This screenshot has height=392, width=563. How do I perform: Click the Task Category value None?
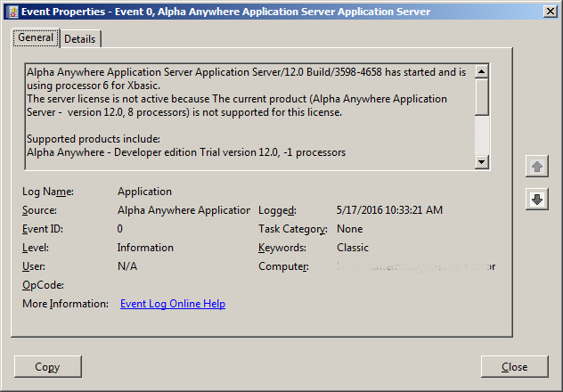[350, 229]
